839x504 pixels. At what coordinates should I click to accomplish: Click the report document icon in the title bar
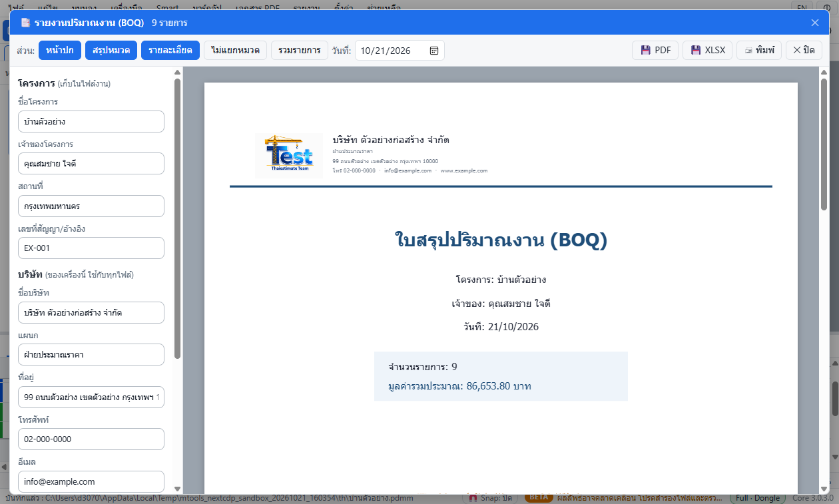[x=25, y=23]
